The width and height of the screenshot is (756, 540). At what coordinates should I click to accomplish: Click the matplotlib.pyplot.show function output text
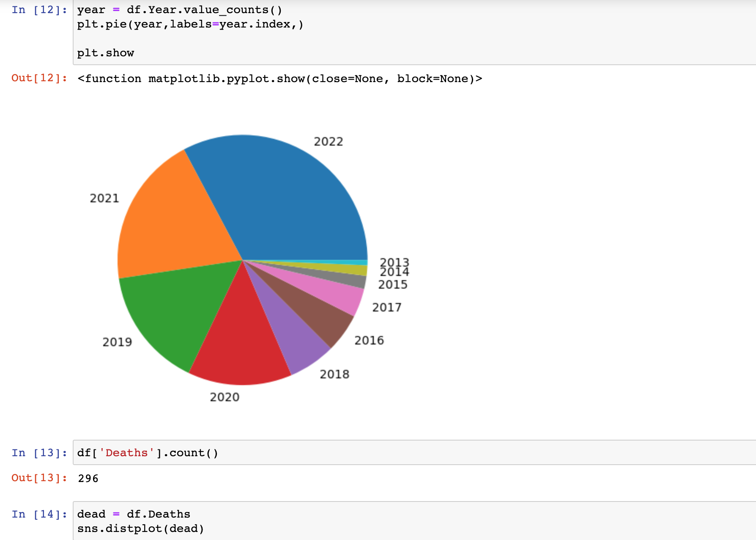tap(279, 79)
